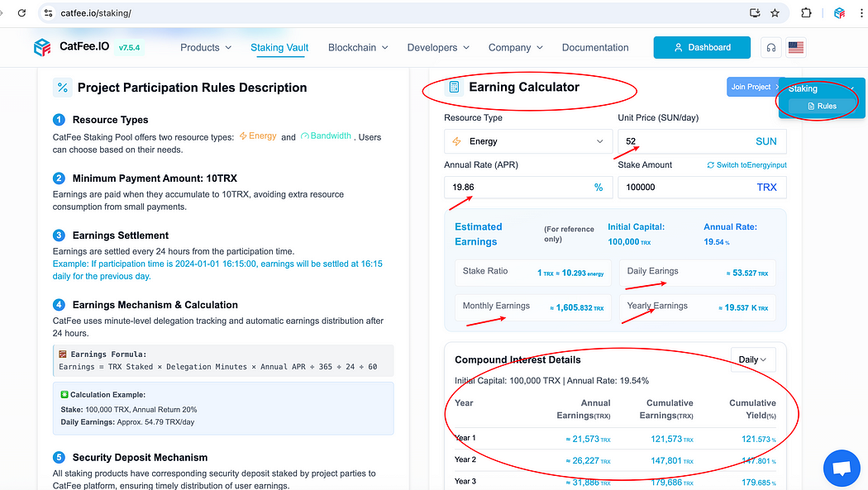This screenshot has height=490, width=868.
Task: Open site information icon in address bar
Action: click(x=49, y=12)
